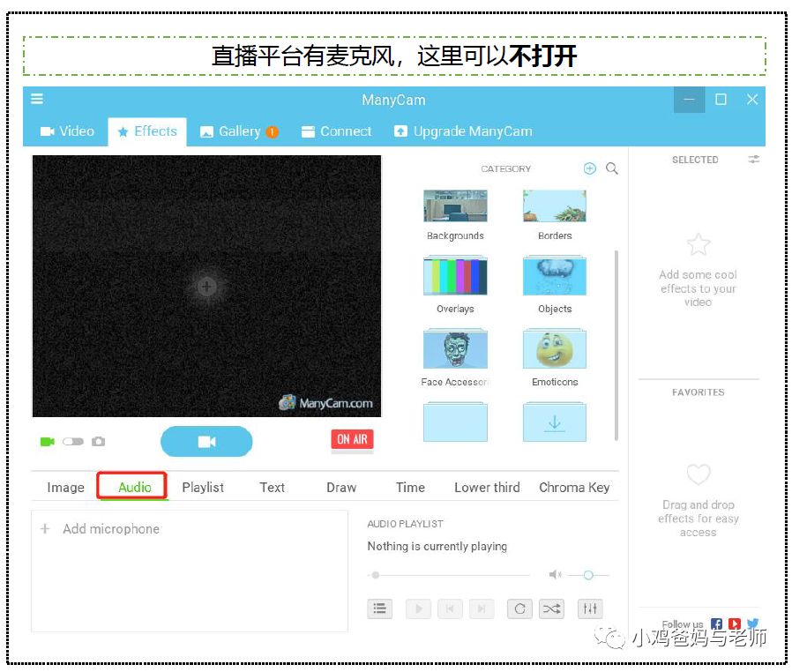This screenshot has height=672, width=792.
Task: Open the ManyCam hamburger menu
Action: point(36,100)
